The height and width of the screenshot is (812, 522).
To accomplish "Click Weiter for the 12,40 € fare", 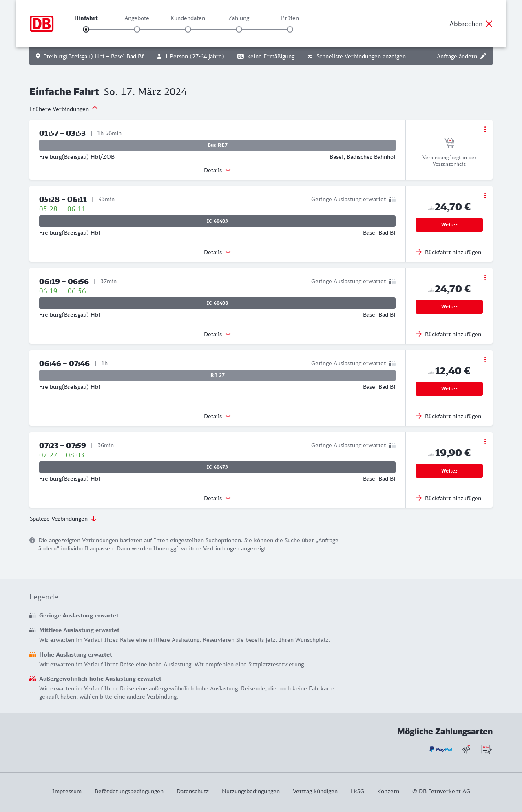I will (x=449, y=389).
